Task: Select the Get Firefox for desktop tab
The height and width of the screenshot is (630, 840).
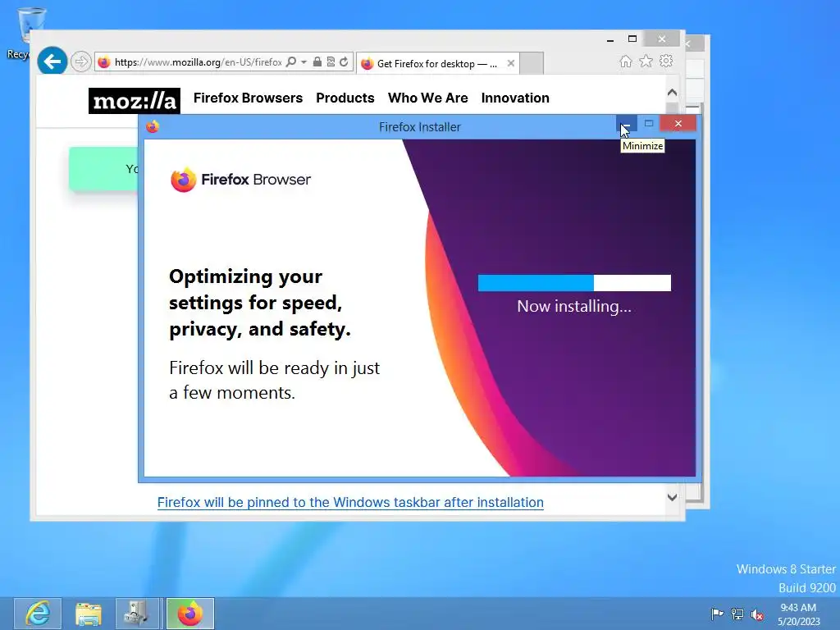Action: click(x=437, y=63)
